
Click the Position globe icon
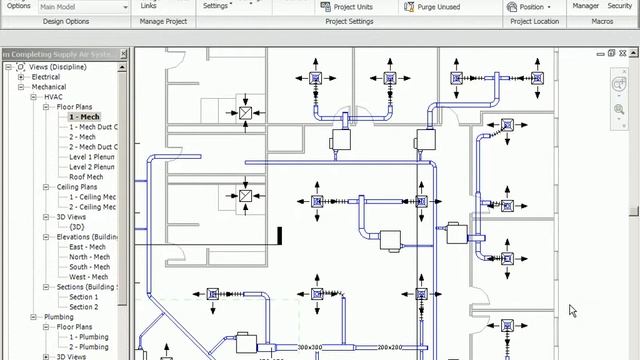pos(511,7)
